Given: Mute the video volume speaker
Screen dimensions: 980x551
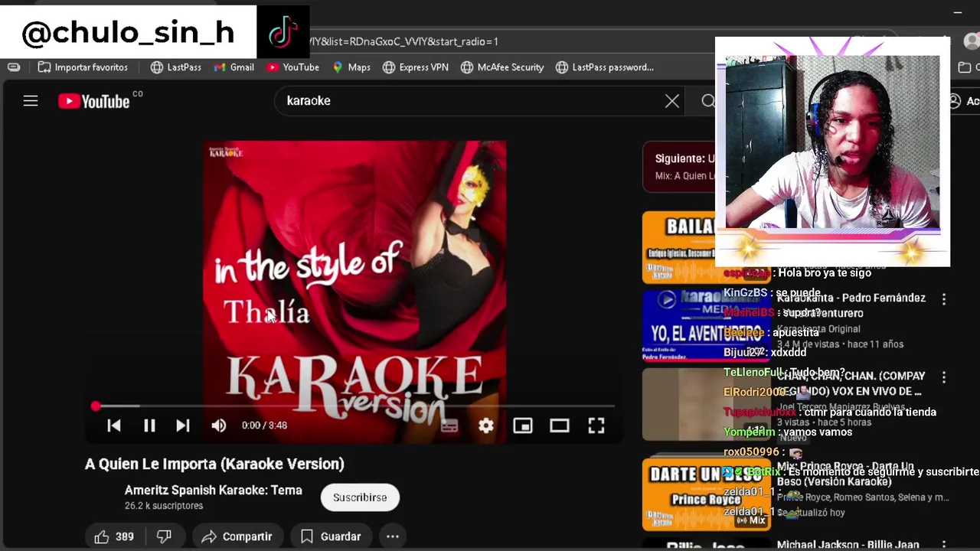Looking at the screenshot, I should [x=219, y=425].
